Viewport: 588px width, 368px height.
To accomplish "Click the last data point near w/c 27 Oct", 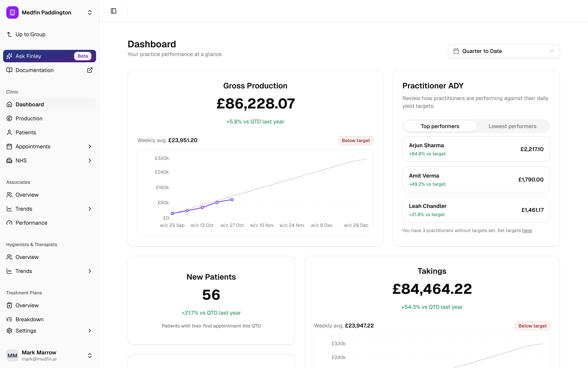I will 232,200.
